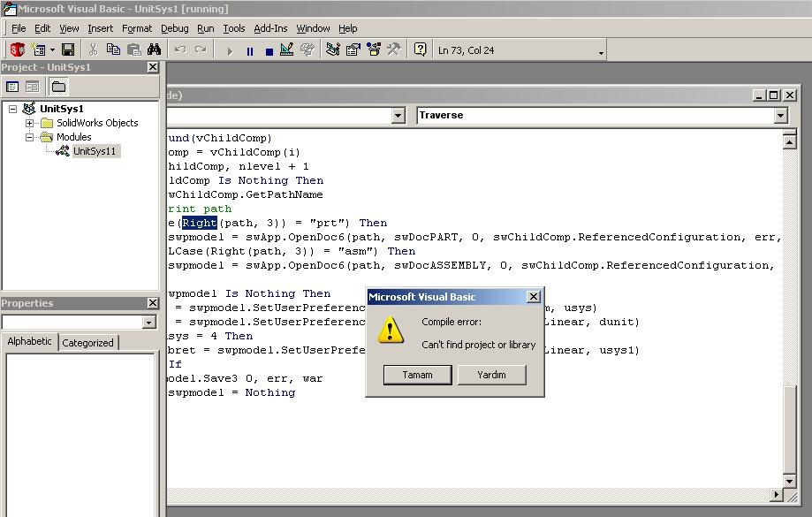The image size is (812, 517).
Task: Collapse the Modules folder
Action: pyautogui.click(x=29, y=137)
